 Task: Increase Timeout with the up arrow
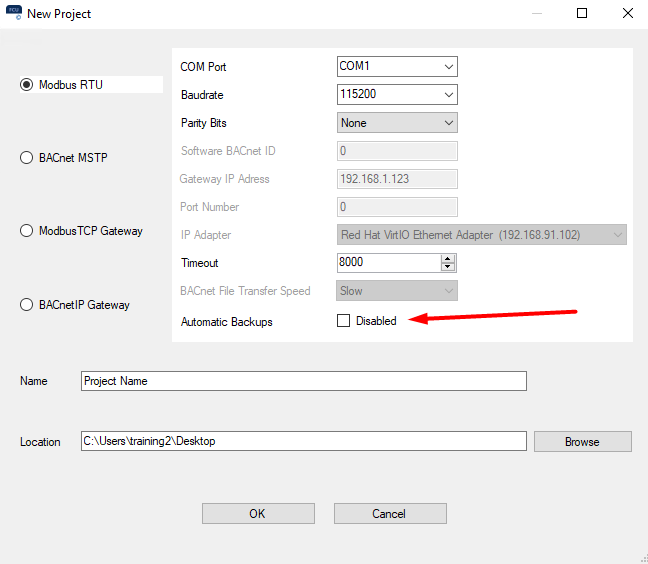[448, 258]
